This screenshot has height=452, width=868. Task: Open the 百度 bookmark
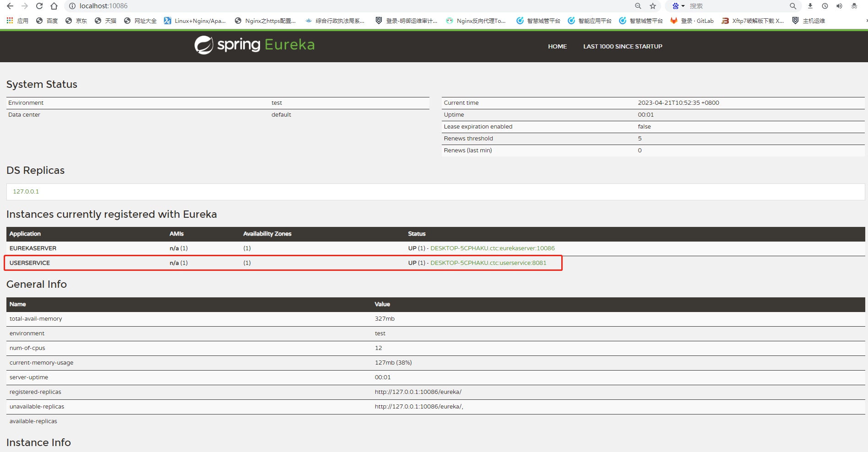pyautogui.click(x=47, y=21)
